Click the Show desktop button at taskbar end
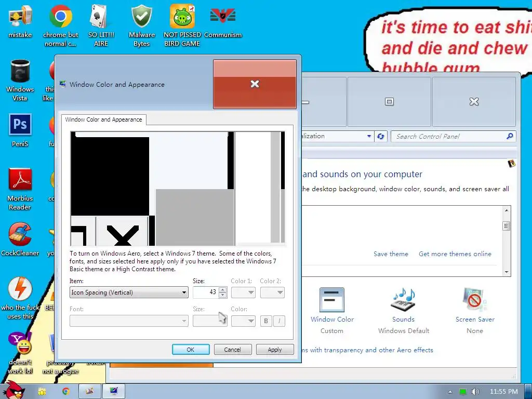Viewport: 532px width, 399px height. pyautogui.click(x=528, y=392)
